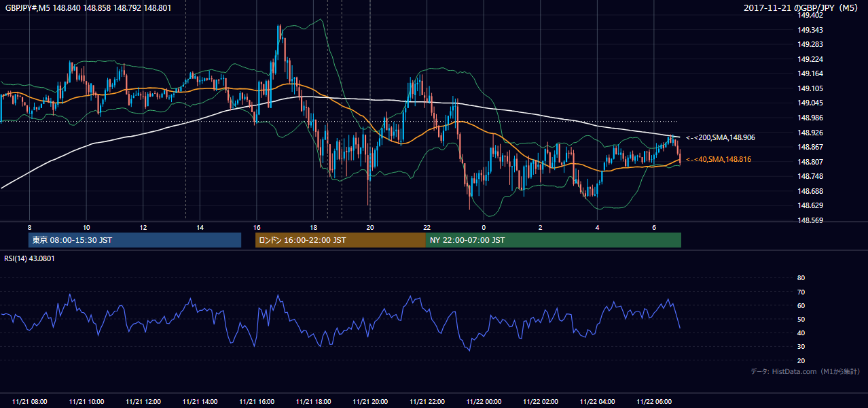Click the 11/21 16:00 time axis label
Image resolution: width=868 pixels, height=408 pixels.
pos(257,402)
